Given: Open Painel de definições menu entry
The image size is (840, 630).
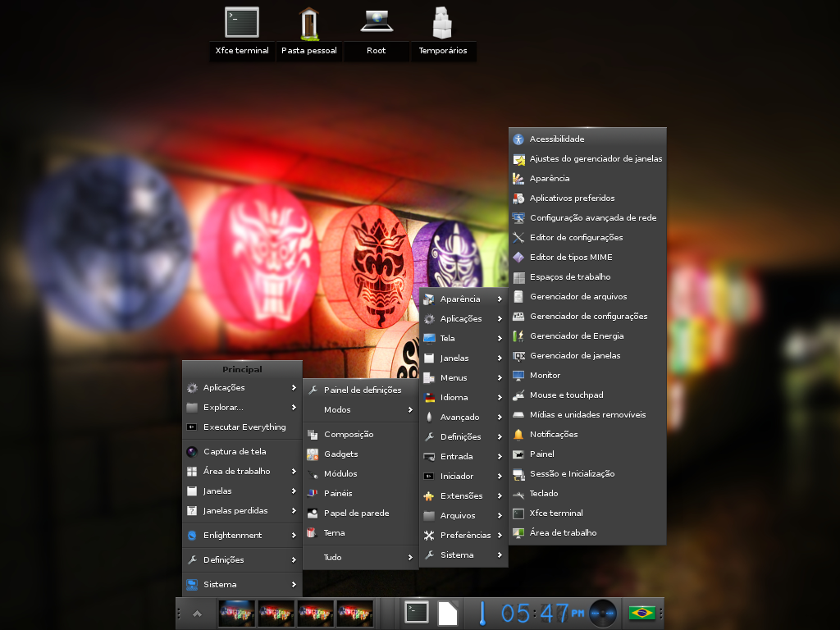Looking at the screenshot, I should [361, 390].
